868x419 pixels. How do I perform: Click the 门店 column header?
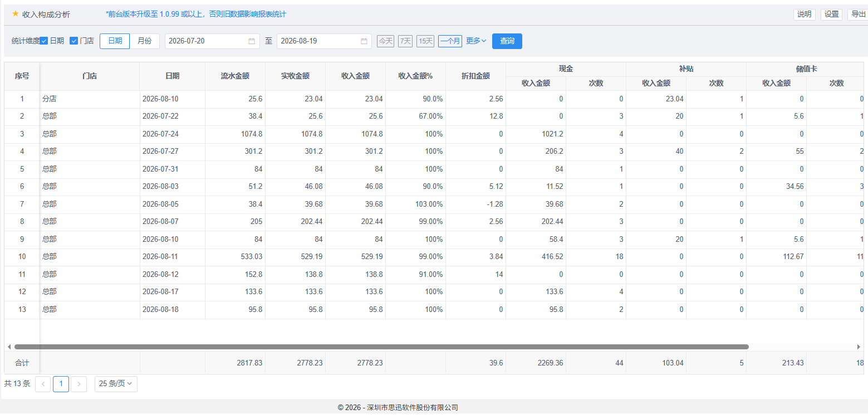pos(90,76)
